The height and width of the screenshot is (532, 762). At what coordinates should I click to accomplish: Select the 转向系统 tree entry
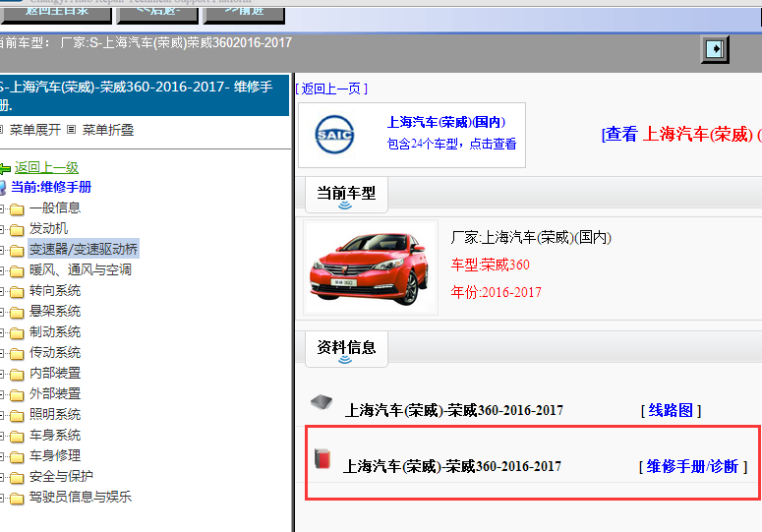tap(55, 290)
